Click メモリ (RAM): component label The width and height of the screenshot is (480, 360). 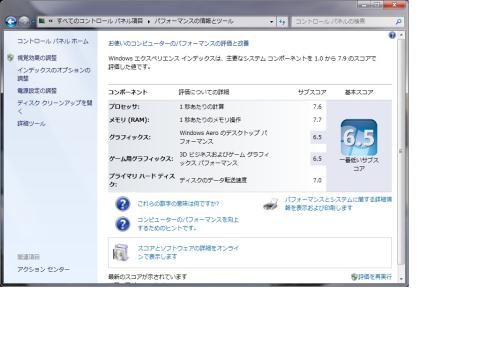[x=129, y=120]
